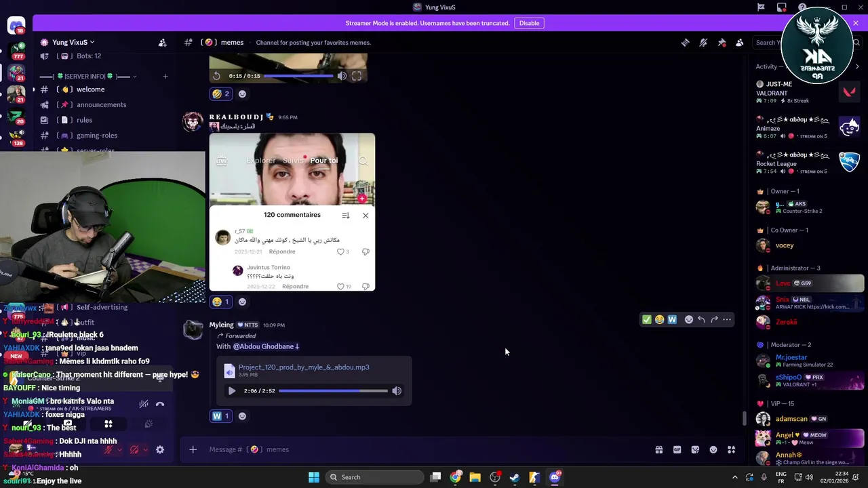
Task: Open the rules channel
Action: click(x=84, y=120)
